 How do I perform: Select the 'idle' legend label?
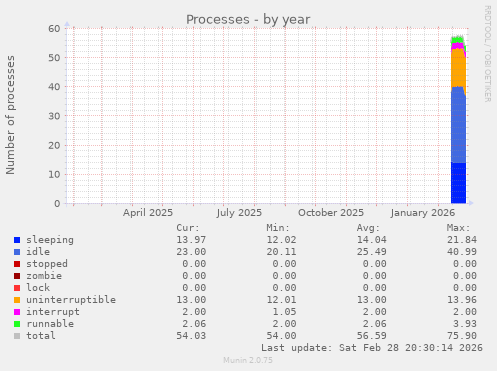tap(38, 252)
